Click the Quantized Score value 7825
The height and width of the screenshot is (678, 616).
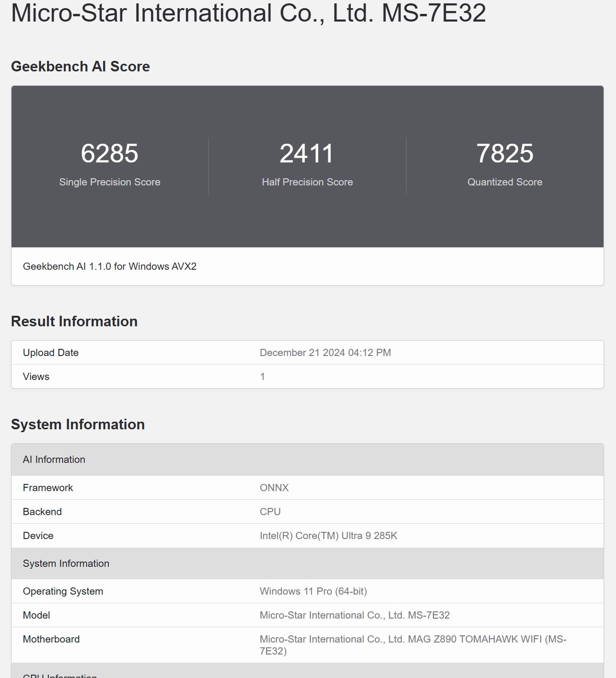pyautogui.click(x=504, y=153)
